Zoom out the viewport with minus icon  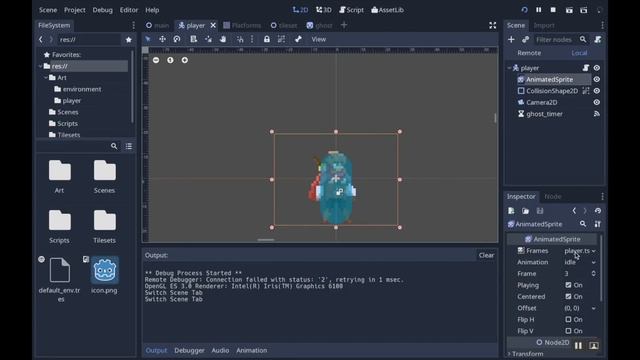point(156,60)
